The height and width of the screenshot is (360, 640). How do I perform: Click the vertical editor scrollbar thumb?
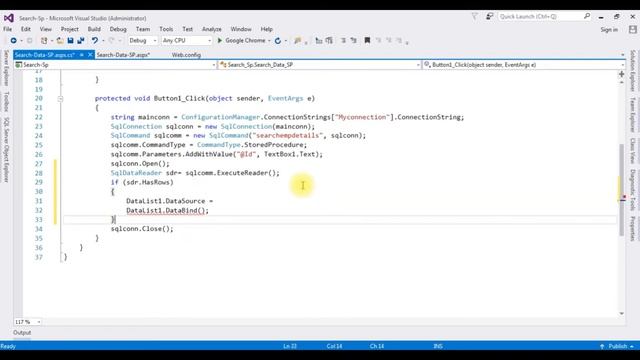(x=621, y=190)
